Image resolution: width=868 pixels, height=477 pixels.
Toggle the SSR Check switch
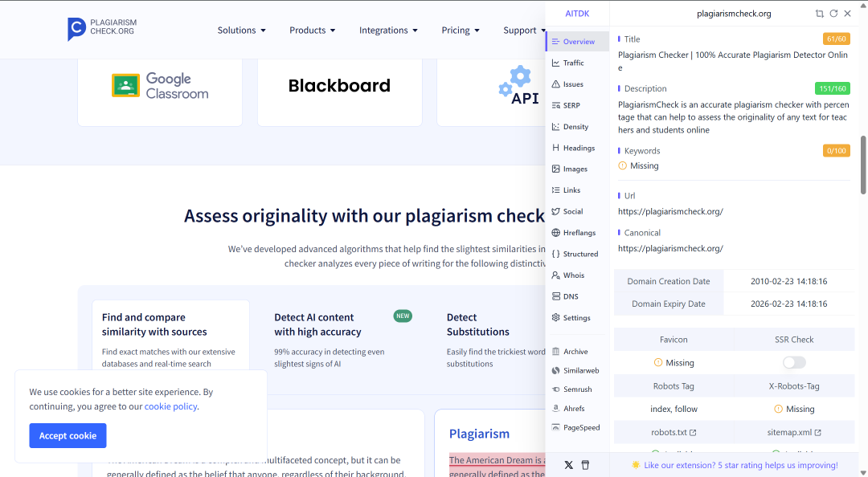tap(794, 362)
